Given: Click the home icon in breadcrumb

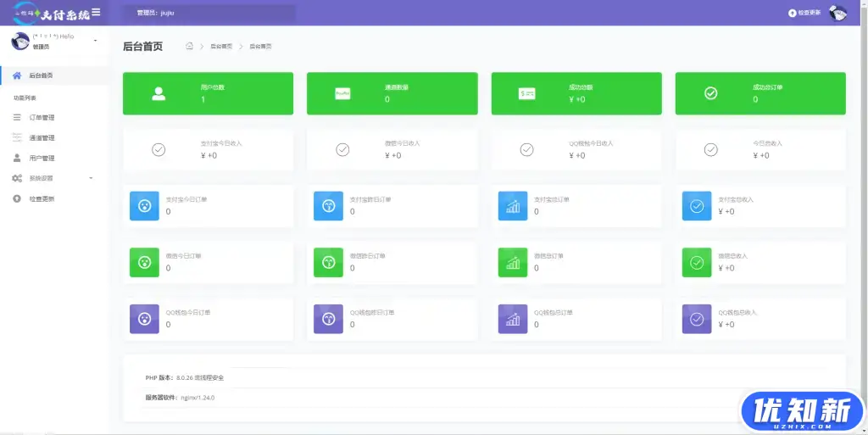Looking at the screenshot, I should tap(189, 46).
